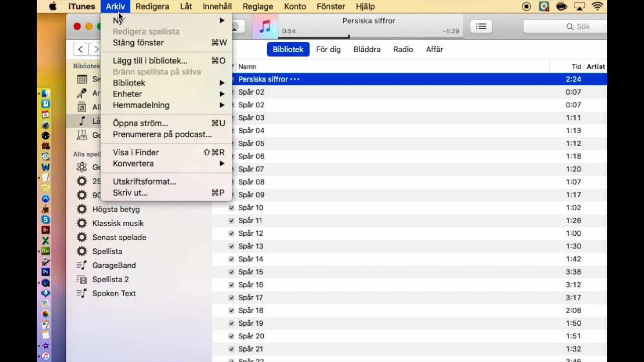Click the recently added grid icon in sidebar
Screen dimensions: 644x362
[82, 79]
